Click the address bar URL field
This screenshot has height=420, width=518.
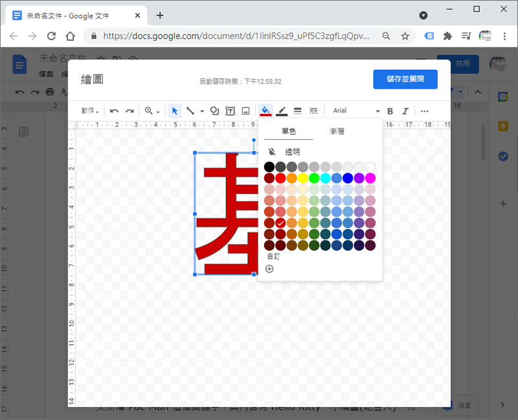pos(236,36)
